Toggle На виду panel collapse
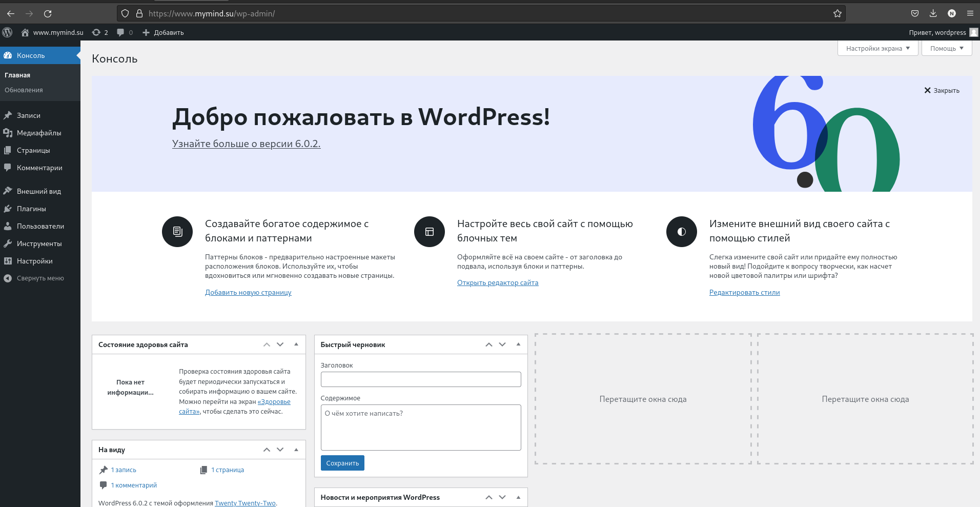Viewport: 980px width, 507px height. pos(296,450)
